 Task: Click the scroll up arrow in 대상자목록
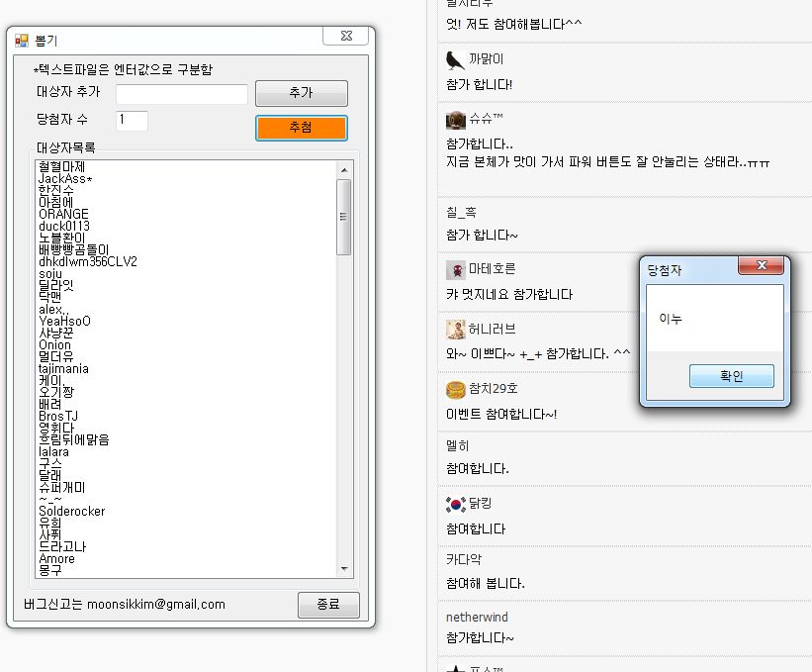(344, 170)
